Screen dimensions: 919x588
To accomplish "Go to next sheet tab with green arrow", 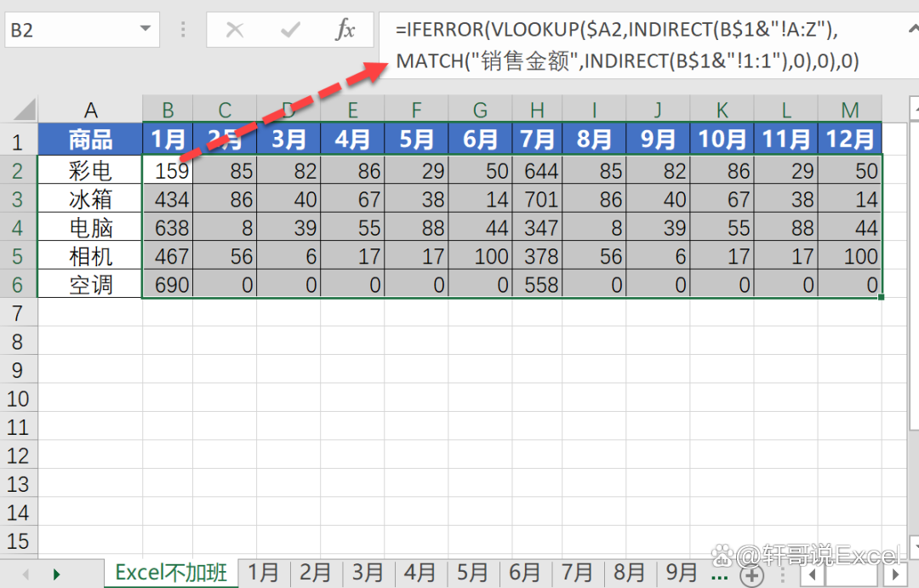I will click(x=56, y=574).
